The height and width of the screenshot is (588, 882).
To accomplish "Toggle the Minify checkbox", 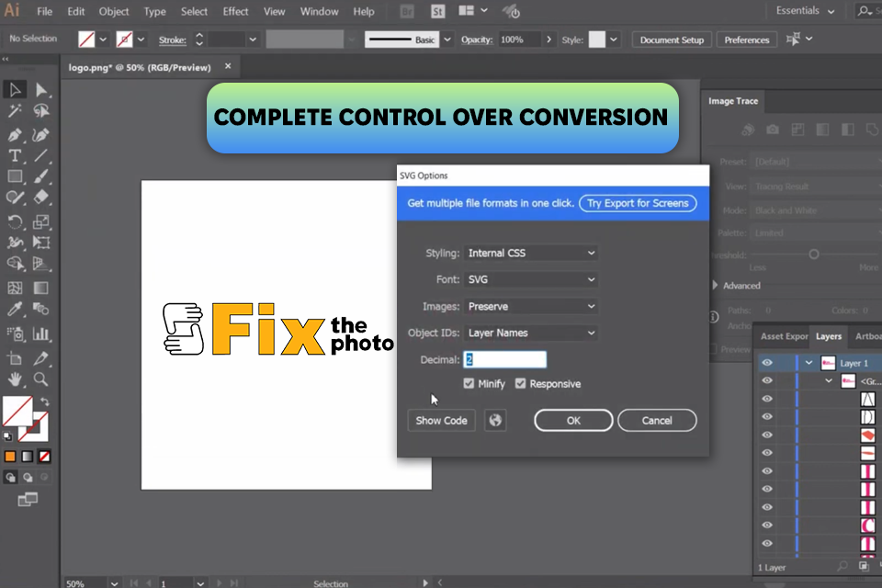I will [x=469, y=383].
